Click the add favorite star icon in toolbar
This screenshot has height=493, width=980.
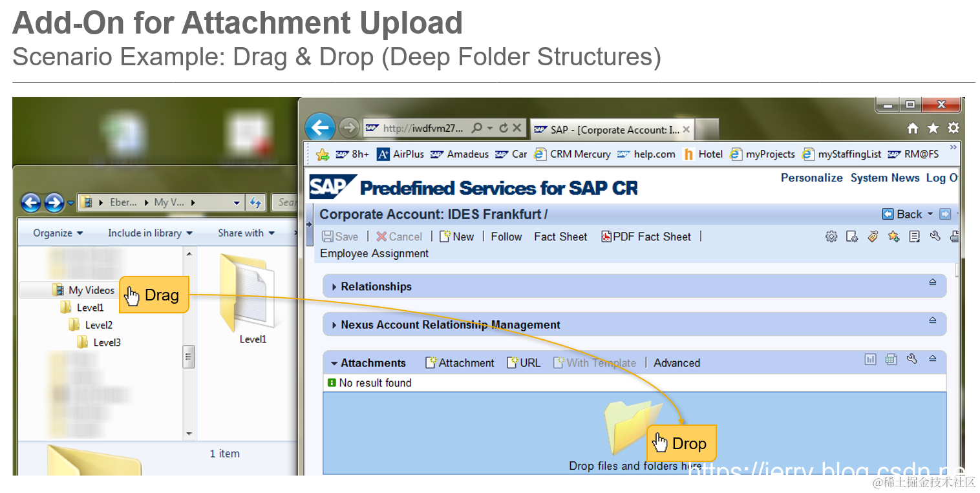coord(893,236)
